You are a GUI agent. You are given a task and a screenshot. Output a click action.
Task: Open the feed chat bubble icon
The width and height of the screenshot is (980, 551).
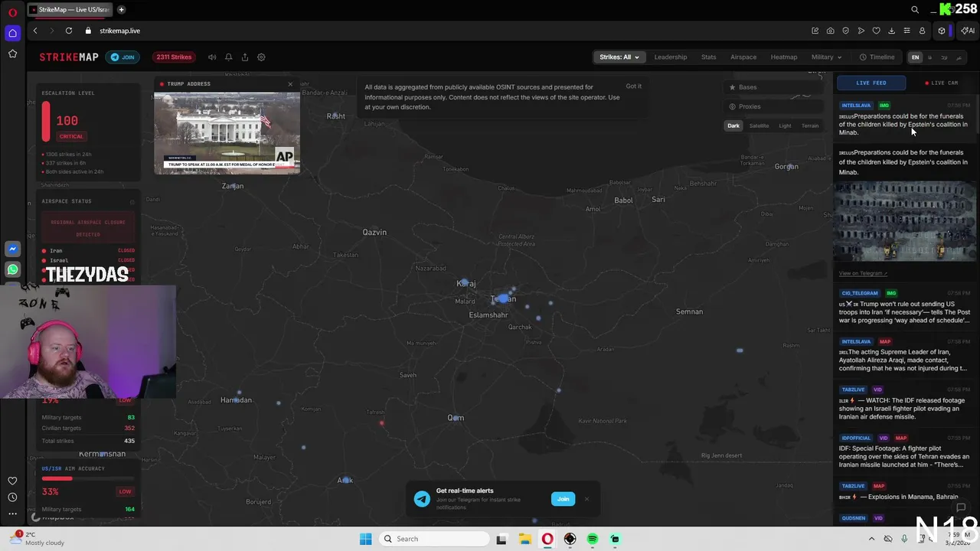pos(961,507)
